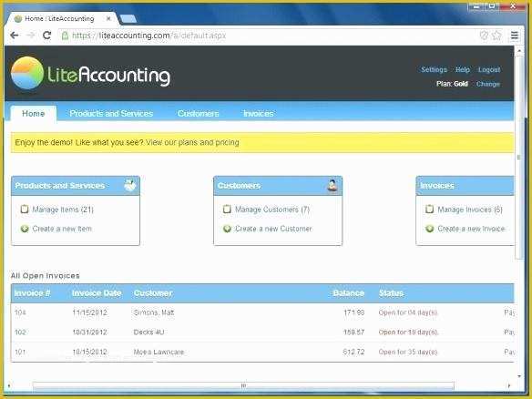Click green plus icon beside Create a new Item
The height and width of the screenshot is (399, 532).
point(25,229)
